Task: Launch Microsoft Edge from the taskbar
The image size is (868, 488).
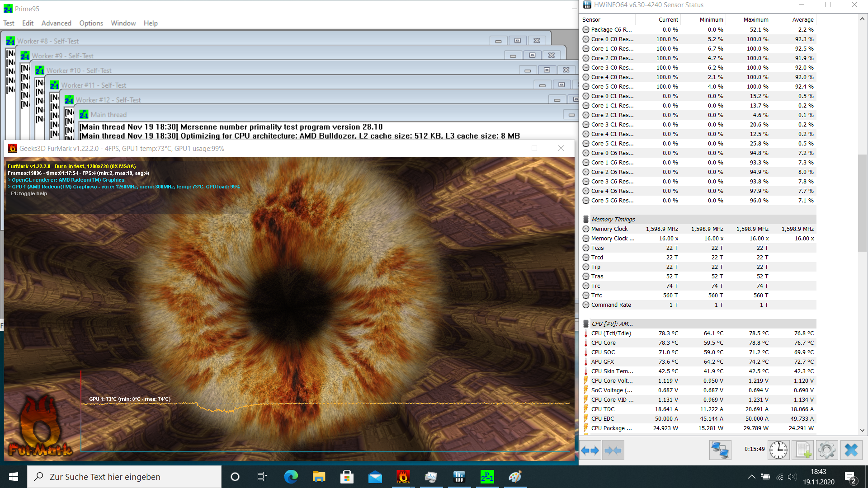Action: (x=291, y=477)
